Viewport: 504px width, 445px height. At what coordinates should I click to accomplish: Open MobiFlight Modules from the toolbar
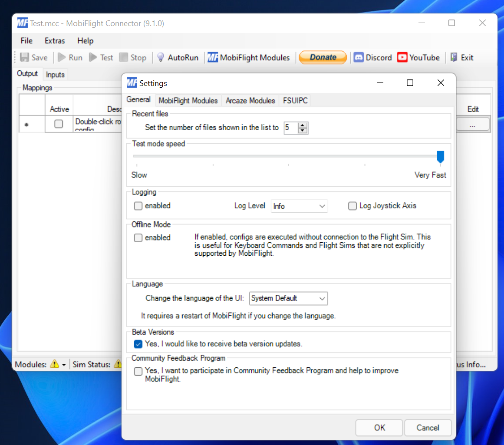[x=248, y=58]
